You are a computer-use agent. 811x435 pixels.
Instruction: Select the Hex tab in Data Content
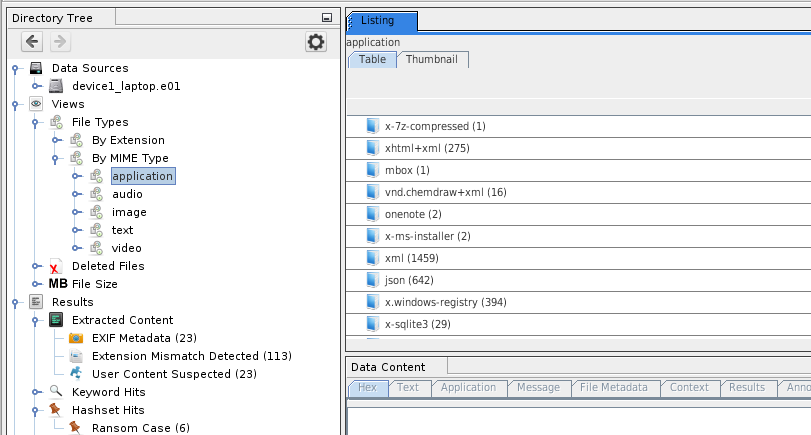click(x=367, y=388)
